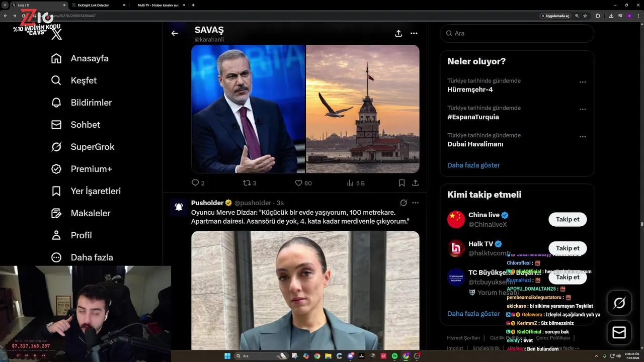Show more follow suggestions link
The image size is (644, 362).
pos(473,314)
